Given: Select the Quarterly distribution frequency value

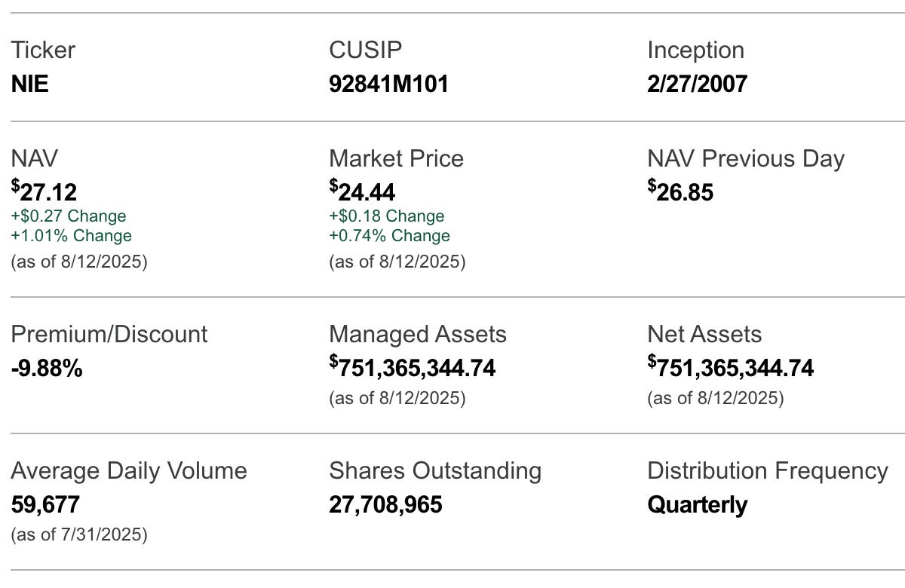Looking at the screenshot, I should [x=697, y=504].
